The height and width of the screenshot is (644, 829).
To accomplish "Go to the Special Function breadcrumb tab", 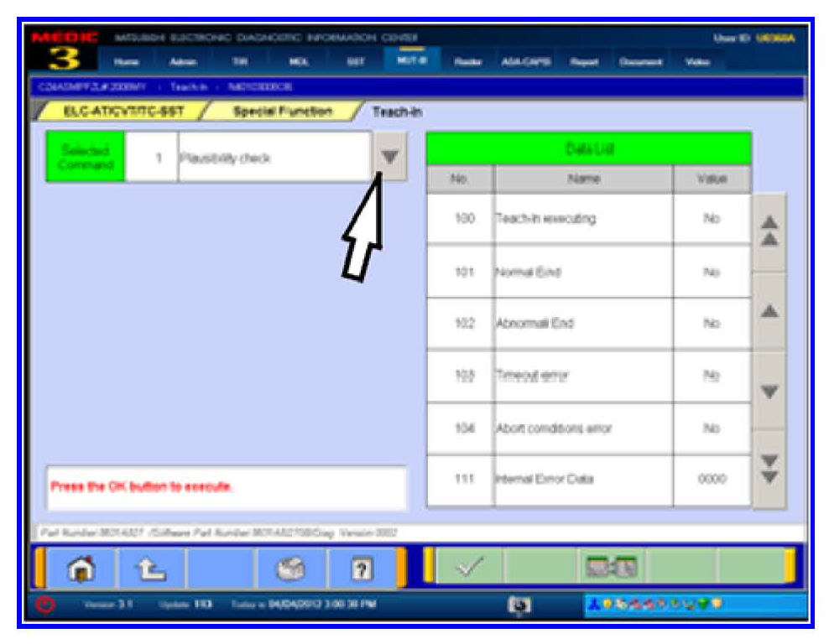I will point(282,111).
